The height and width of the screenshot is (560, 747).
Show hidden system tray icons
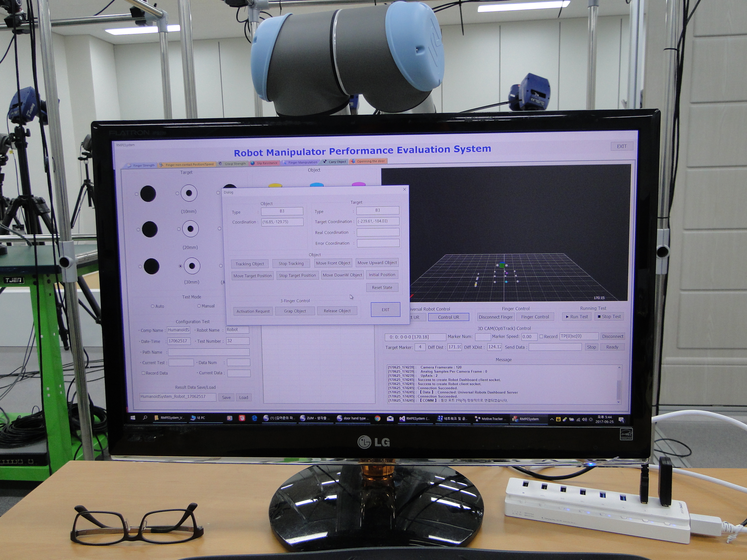[552, 419]
